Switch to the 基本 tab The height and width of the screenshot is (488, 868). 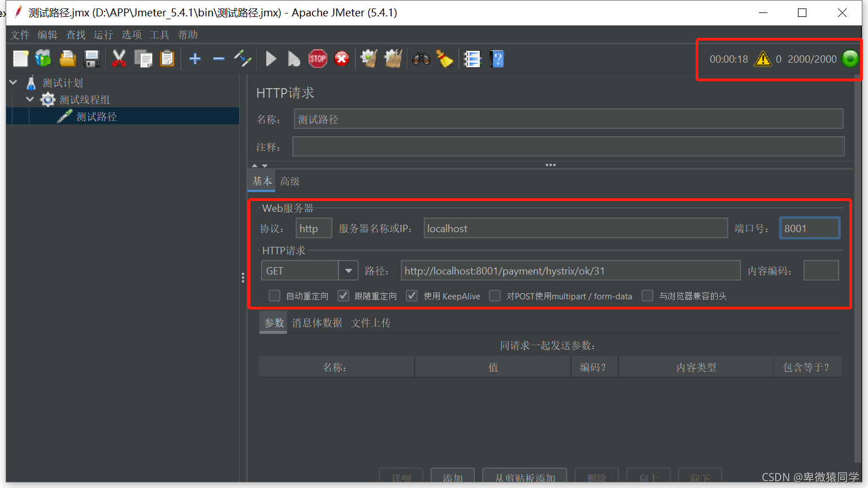pos(262,181)
